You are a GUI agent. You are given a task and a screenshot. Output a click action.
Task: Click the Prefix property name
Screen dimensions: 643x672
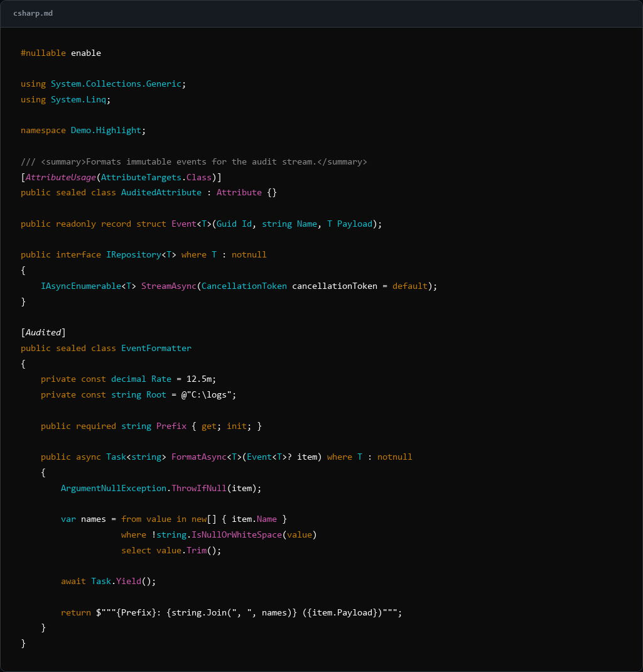(171, 426)
